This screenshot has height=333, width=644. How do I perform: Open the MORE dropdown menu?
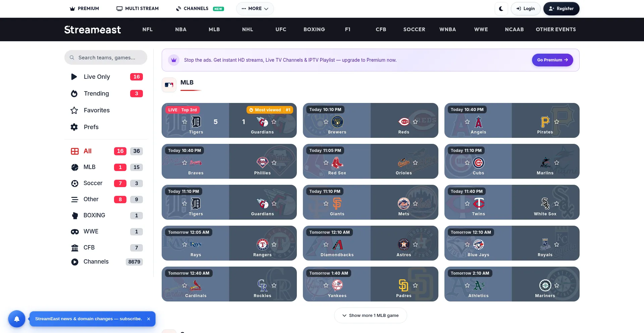tap(255, 9)
